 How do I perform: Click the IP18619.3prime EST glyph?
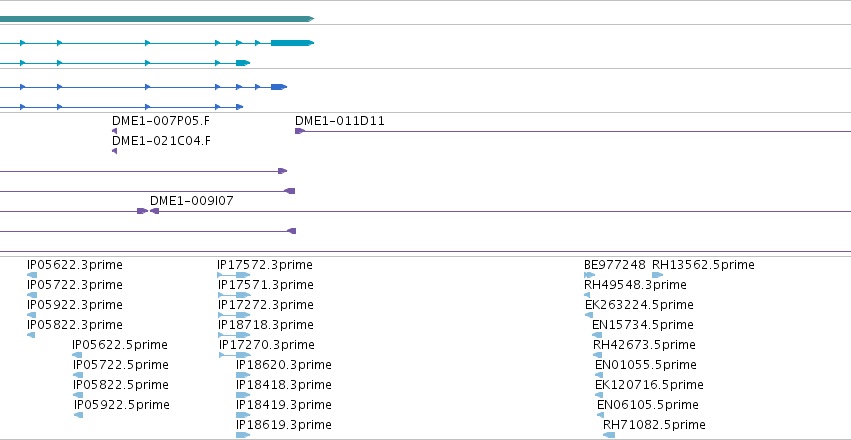tap(243, 435)
